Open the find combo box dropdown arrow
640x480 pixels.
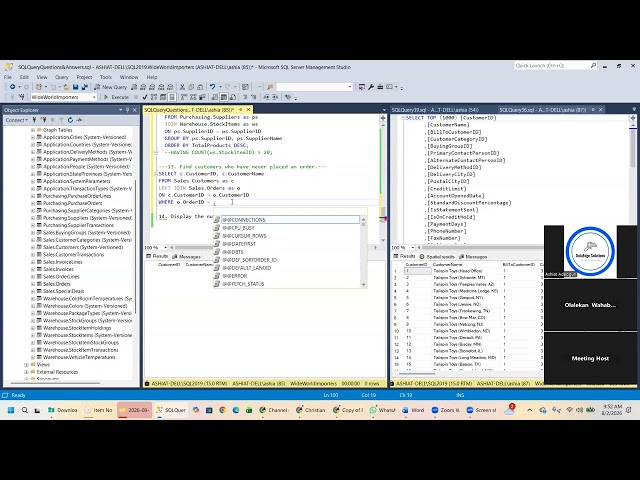(350, 87)
